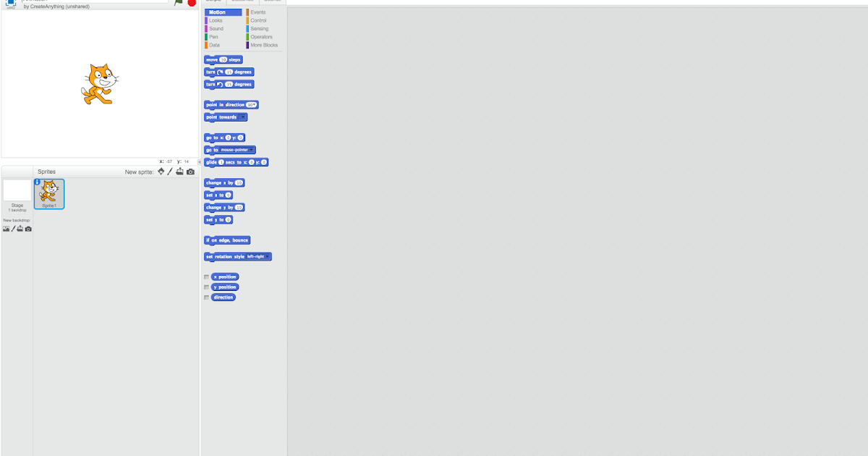Click value in set x to block
The image size is (868, 456).
coord(229,195)
